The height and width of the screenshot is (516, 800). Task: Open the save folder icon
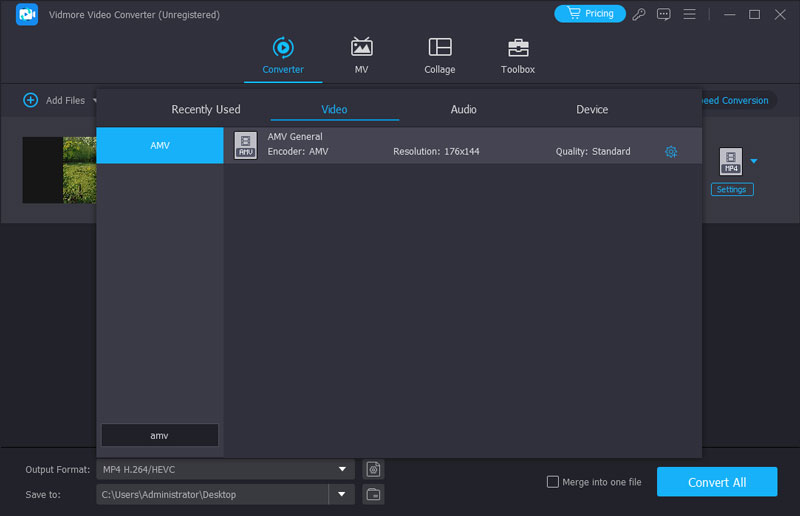(x=373, y=494)
